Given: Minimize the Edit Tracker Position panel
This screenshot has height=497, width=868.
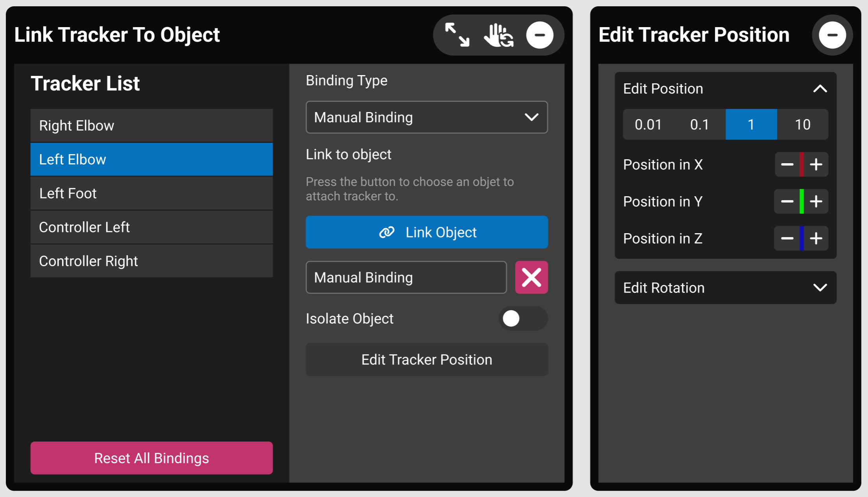Looking at the screenshot, I should coord(832,35).
